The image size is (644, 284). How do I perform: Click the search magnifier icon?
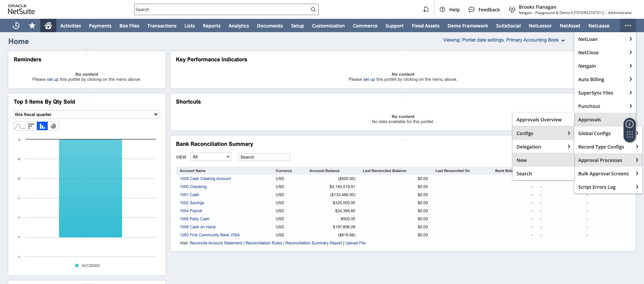click(313, 9)
